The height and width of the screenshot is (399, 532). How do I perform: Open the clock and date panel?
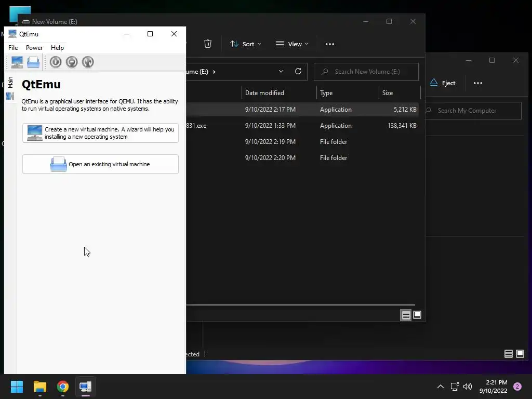coord(494,387)
